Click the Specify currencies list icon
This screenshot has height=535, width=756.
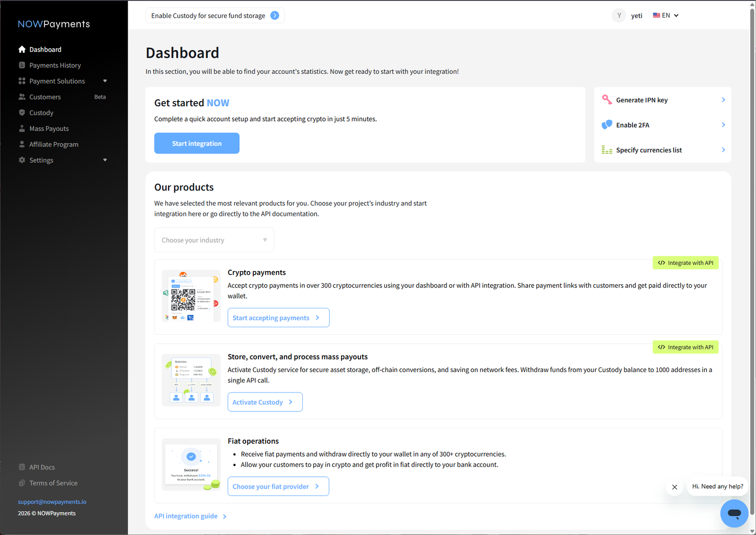607,150
